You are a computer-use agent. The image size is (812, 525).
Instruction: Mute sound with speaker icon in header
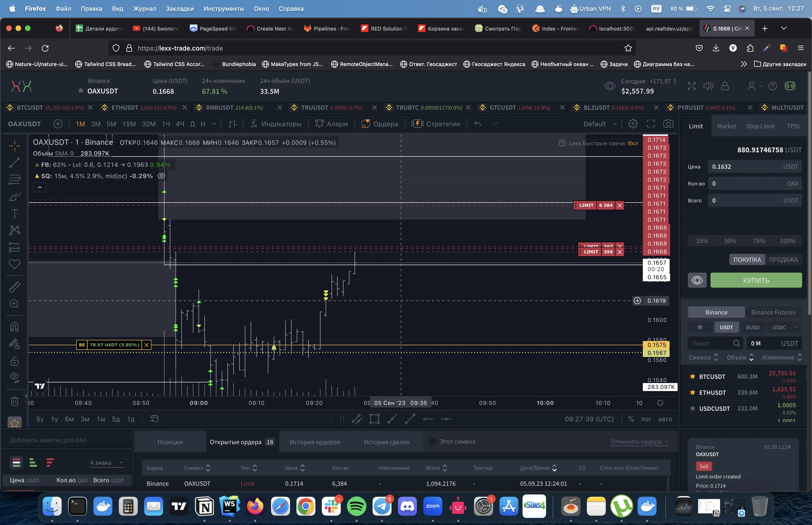pos(708,86)
